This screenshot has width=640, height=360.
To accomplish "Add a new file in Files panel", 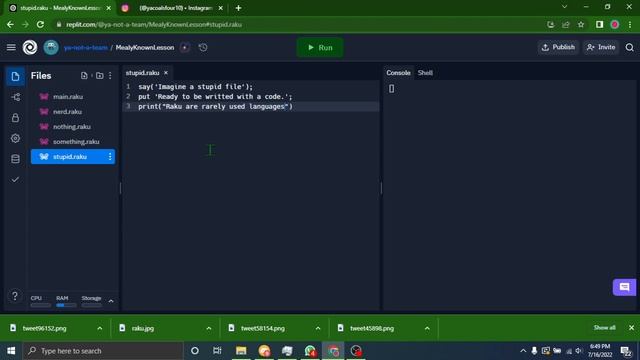I will [x=84, y=76].
